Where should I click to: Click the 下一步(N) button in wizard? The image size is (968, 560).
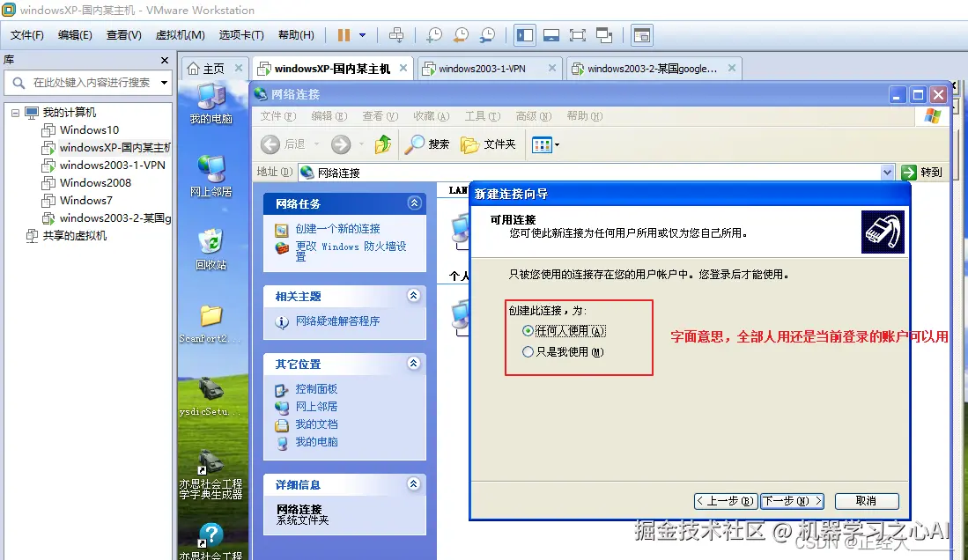[x=792, y=501]
